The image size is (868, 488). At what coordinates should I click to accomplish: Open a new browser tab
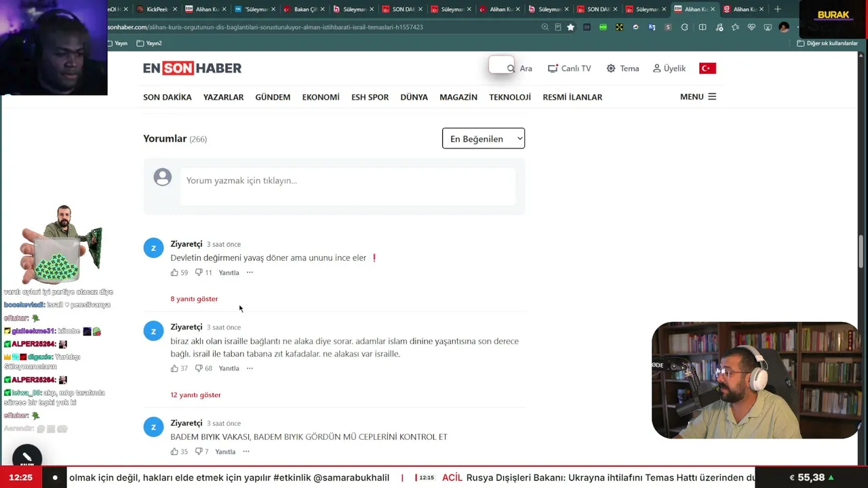[x=778, y=9]
